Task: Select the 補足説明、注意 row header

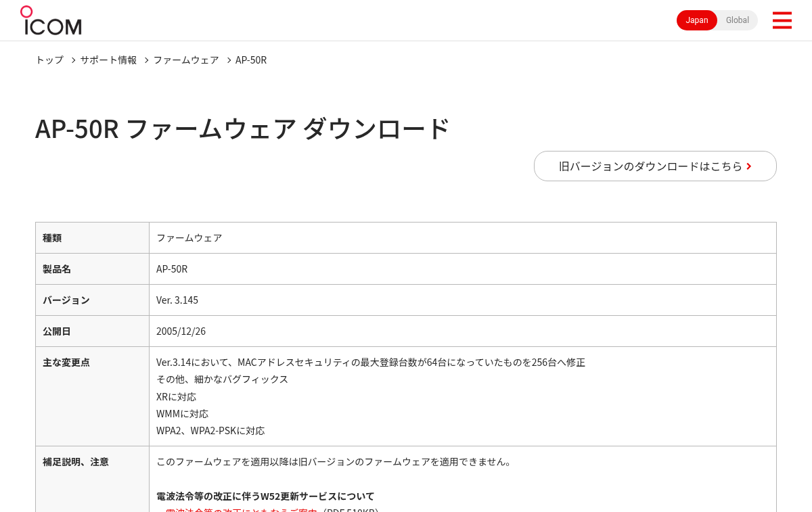Action: (92, 479)
